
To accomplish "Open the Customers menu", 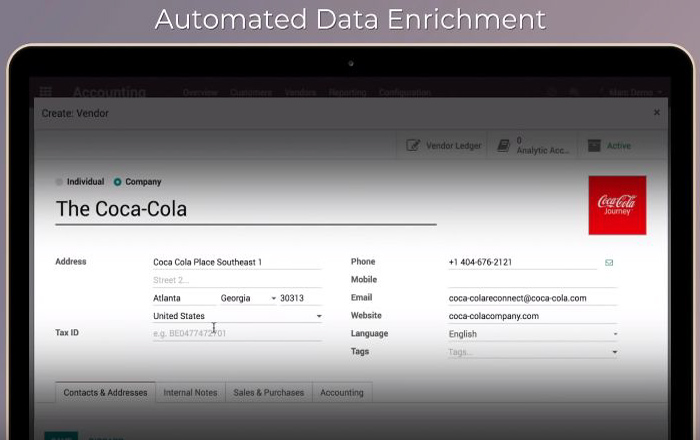I will tap(251, 92).
